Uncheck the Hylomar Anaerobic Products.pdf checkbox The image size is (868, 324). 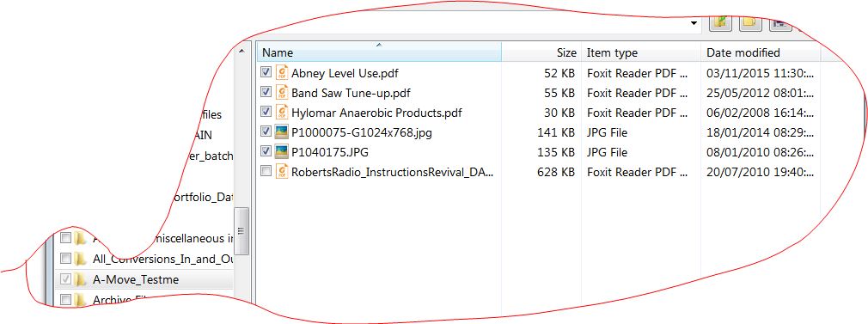pyautogui.click(x=266, y=112)
